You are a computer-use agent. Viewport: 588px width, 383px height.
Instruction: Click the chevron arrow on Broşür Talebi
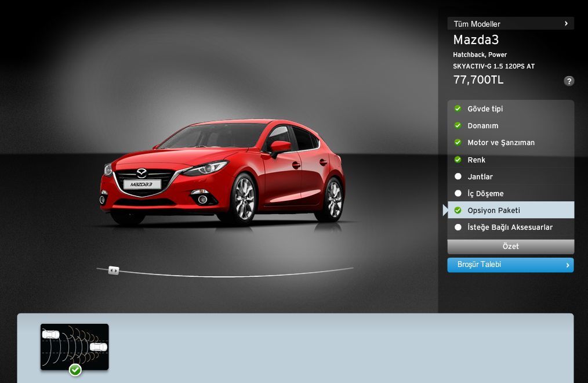pyautogui.click(x=567, y=265)
